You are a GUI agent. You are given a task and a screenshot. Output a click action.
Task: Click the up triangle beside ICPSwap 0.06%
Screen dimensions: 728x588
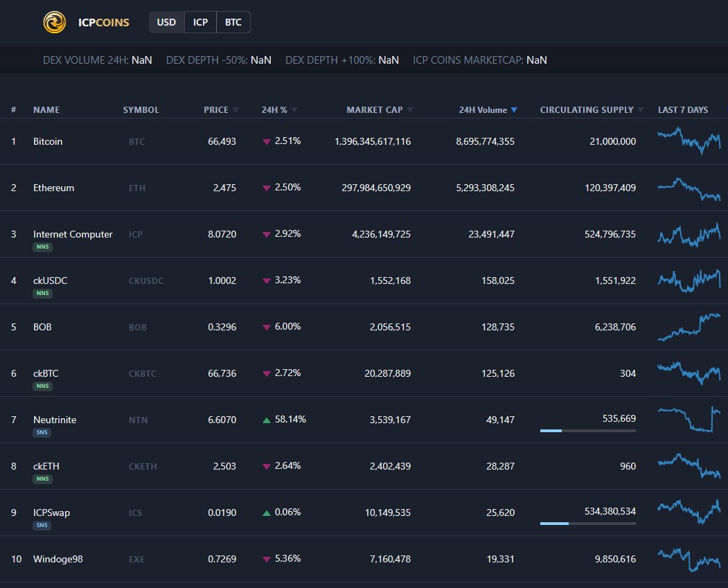[267, 513]
